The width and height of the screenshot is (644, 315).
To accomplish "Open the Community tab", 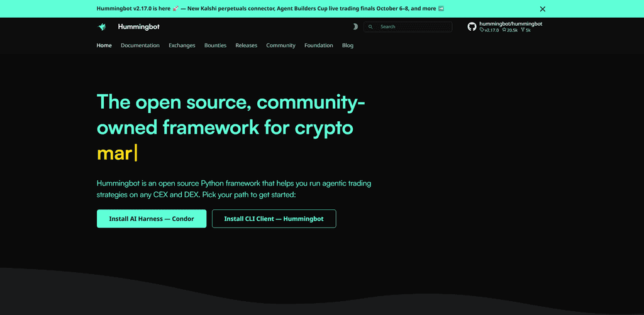I will 280,46.
